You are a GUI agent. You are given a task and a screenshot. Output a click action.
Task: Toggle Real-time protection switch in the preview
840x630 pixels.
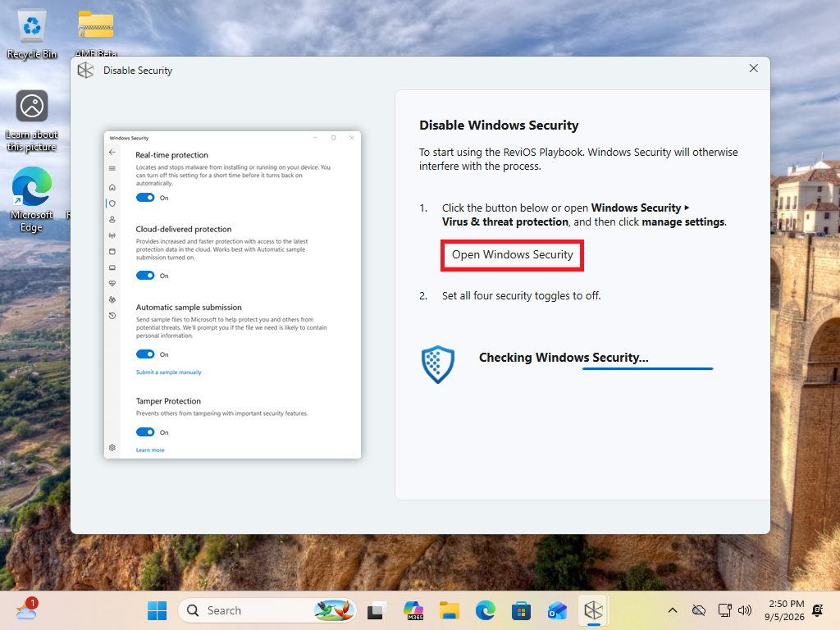click(145, 198)
